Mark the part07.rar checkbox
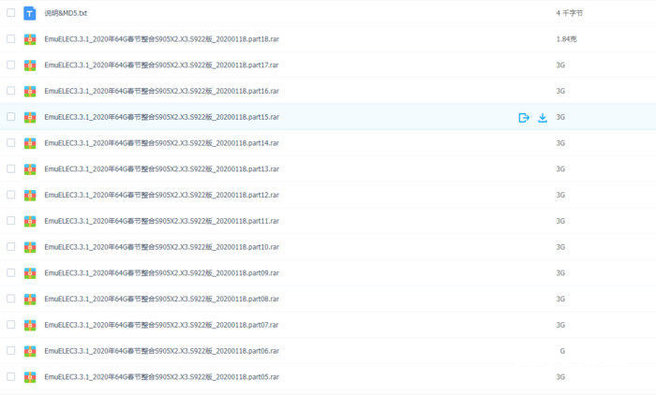Viewport: 656px width, 395px height. (11, 324)
